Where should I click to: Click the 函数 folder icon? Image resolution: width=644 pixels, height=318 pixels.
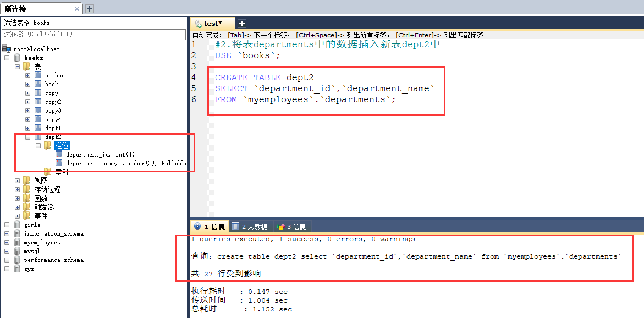click(x=27, y=198)
